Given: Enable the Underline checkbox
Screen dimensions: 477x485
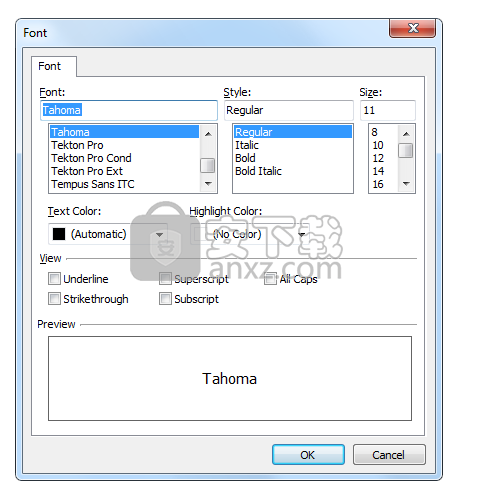Looking at the screenshot, I should [54, 279].
